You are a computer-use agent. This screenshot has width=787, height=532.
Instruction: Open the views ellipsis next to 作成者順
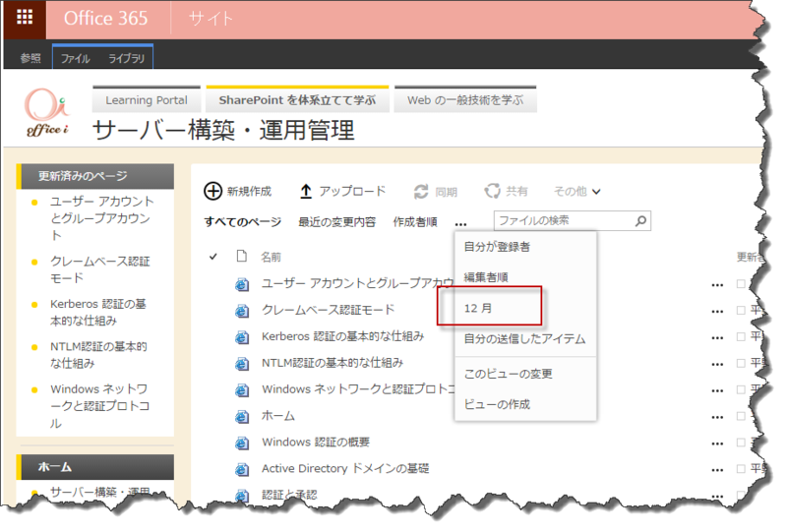click(460, 224)
